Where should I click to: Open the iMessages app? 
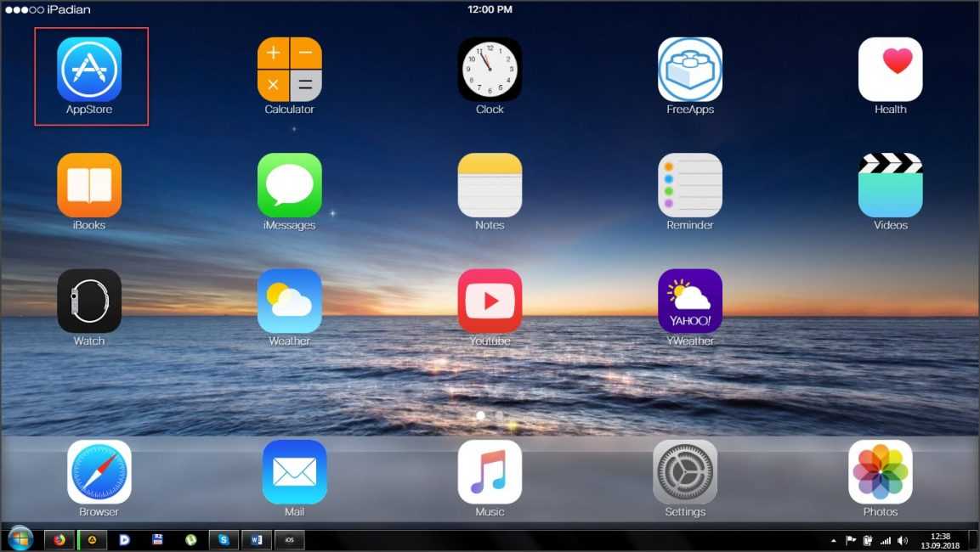coord(290,185)
